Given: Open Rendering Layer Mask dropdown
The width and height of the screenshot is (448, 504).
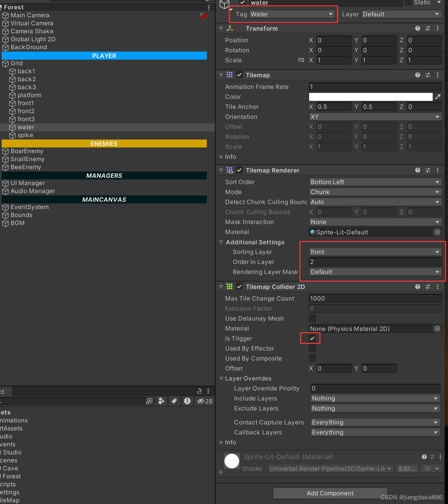Looking at the screenshot, I should point(375,272).
